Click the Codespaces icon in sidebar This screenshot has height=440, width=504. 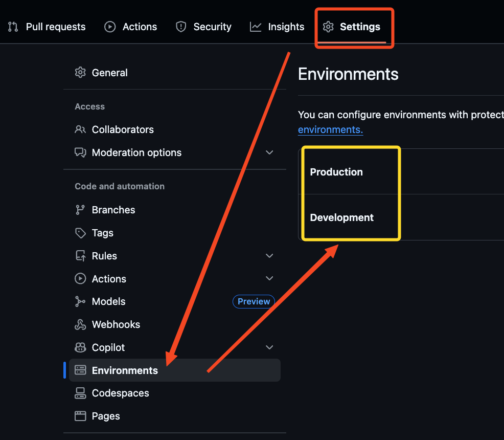click(x=80, y=393)
